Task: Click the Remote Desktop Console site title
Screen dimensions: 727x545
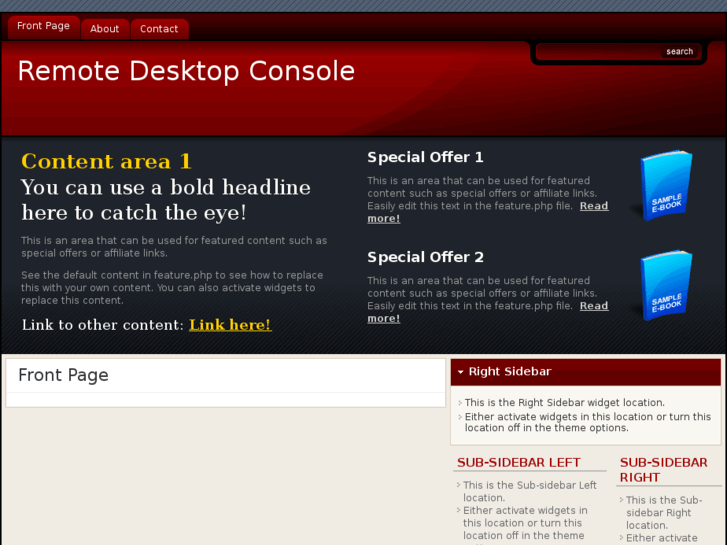Action: click(x=186, y=71)
